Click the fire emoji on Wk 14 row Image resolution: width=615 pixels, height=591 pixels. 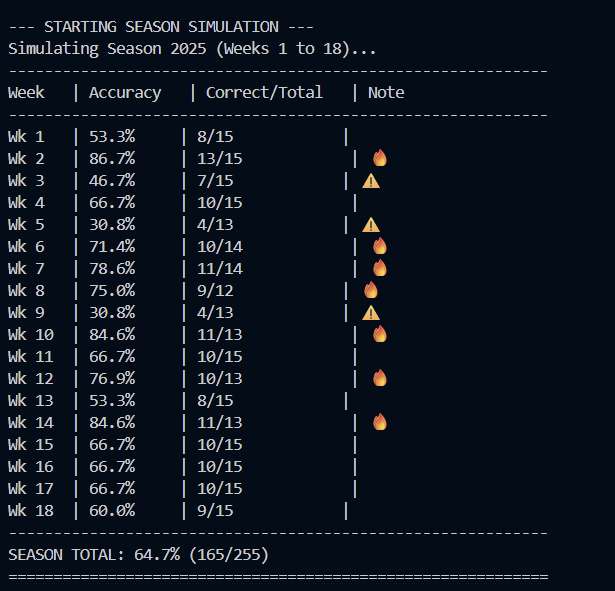[379, 422]
